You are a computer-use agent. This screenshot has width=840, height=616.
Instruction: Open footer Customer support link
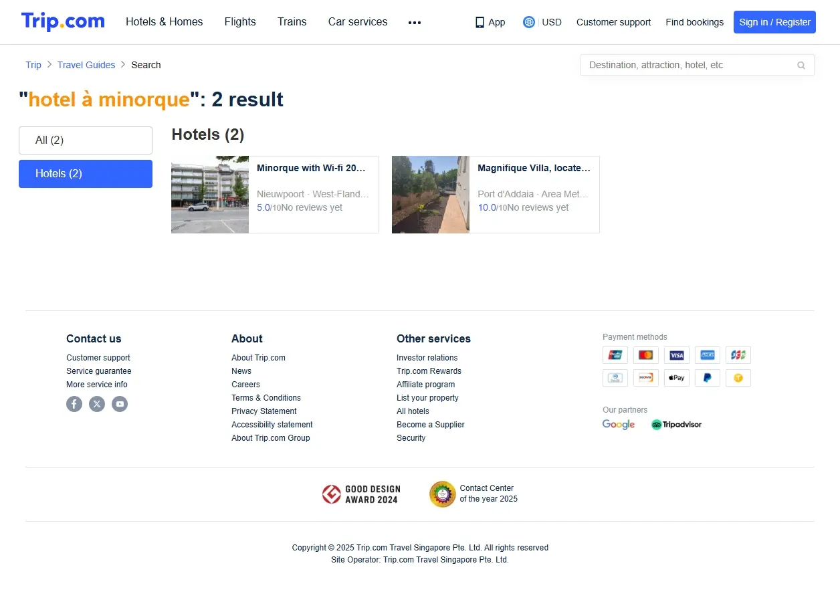[98, 358]
